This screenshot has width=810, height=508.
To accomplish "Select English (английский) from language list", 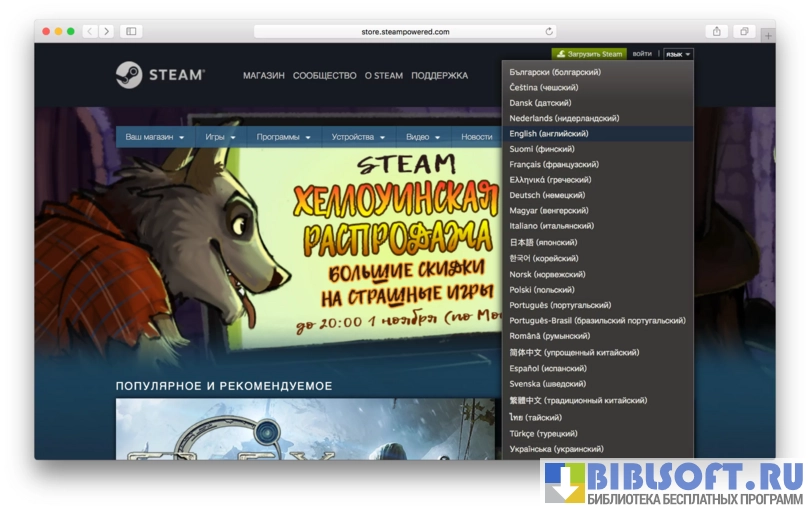I will pyautogui.click(x=548, y=133).
